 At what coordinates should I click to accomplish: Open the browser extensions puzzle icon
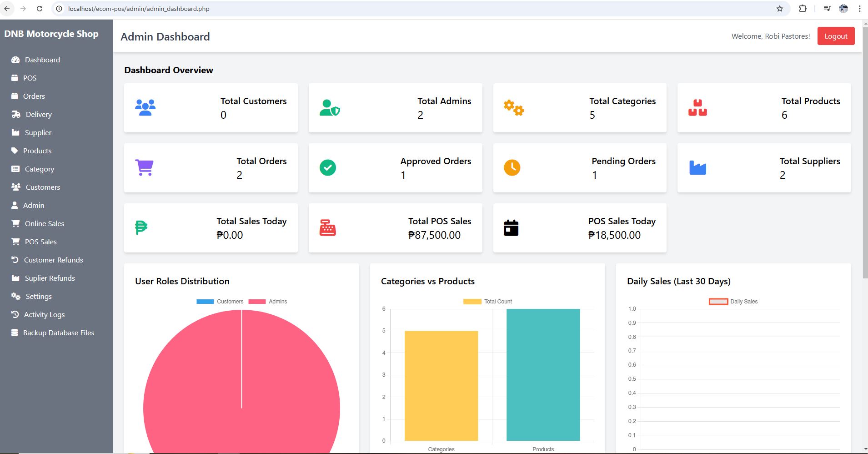click(803, 9)
